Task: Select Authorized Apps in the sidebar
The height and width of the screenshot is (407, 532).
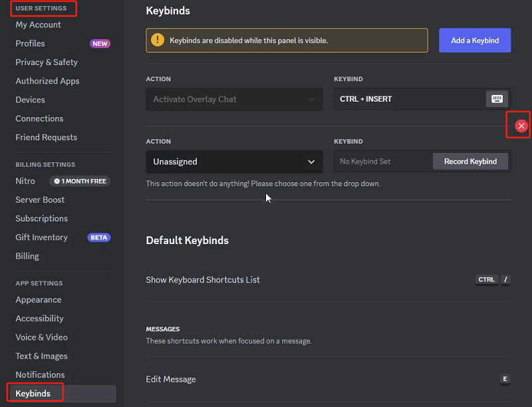Action: (x=47, y=81)
